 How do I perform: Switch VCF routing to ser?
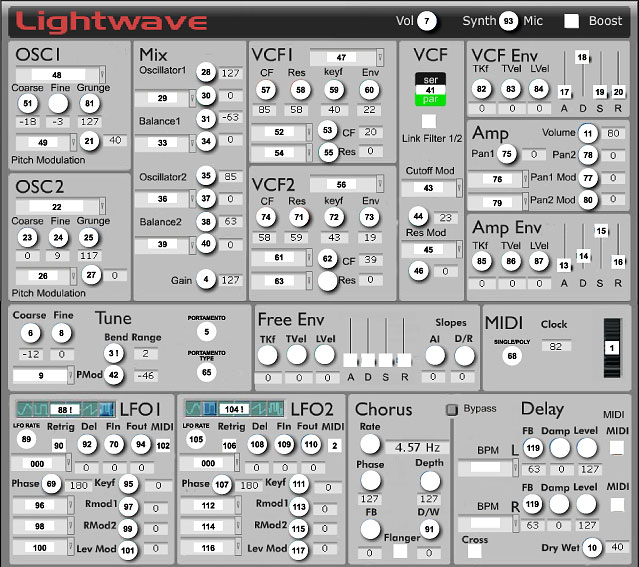click(x=430, y=79)
